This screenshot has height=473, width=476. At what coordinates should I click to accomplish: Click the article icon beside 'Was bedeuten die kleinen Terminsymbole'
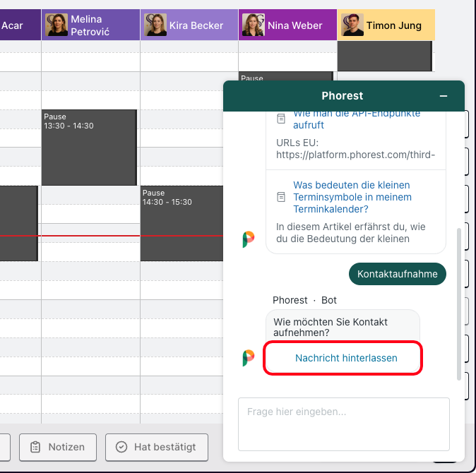coord(281,197)
